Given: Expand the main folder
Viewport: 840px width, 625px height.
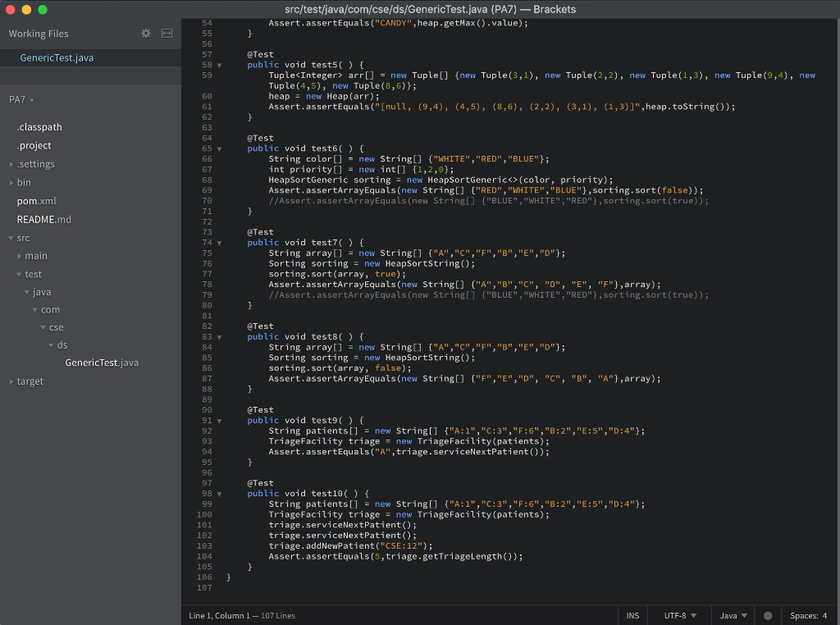Looking at the screenshot, I should 20,256.
